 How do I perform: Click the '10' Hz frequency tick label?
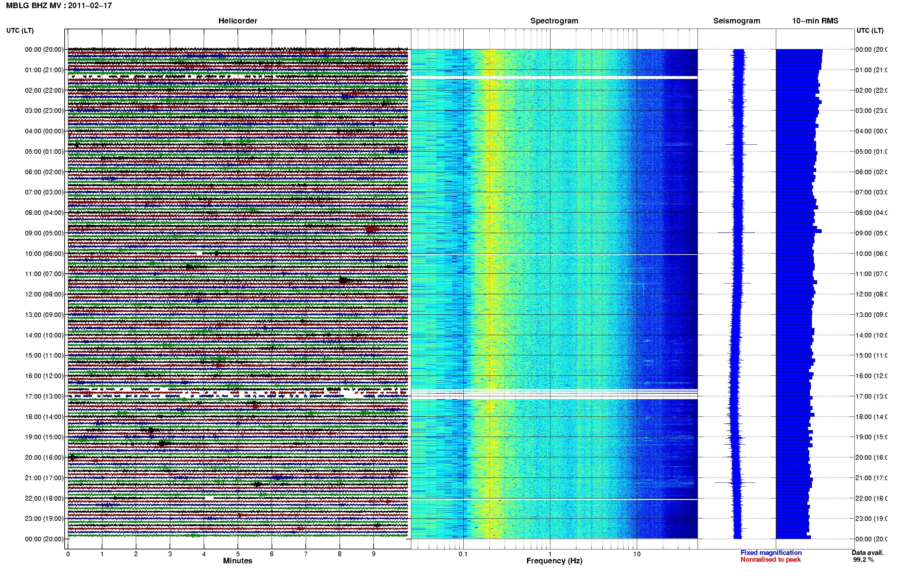pos(637,554)
